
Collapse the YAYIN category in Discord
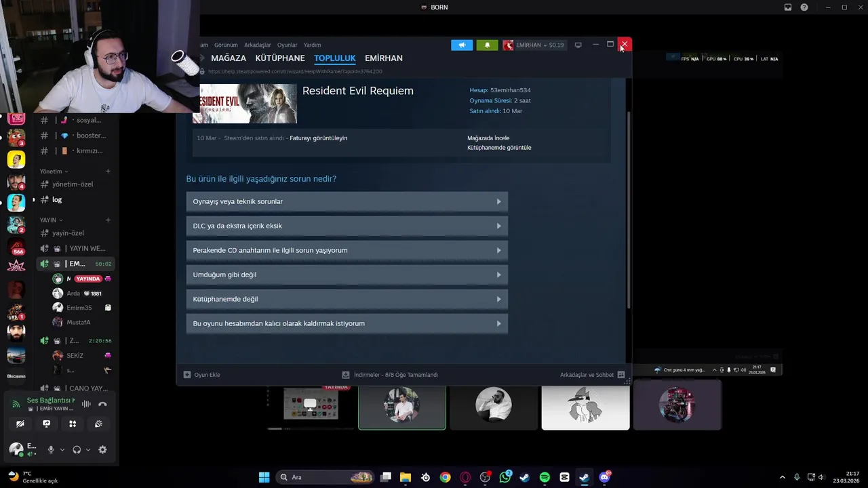point(51,220)
